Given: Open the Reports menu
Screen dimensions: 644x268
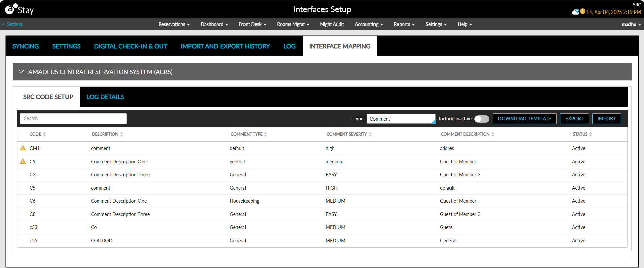Looking at the screenshot, I should [404, 24].
